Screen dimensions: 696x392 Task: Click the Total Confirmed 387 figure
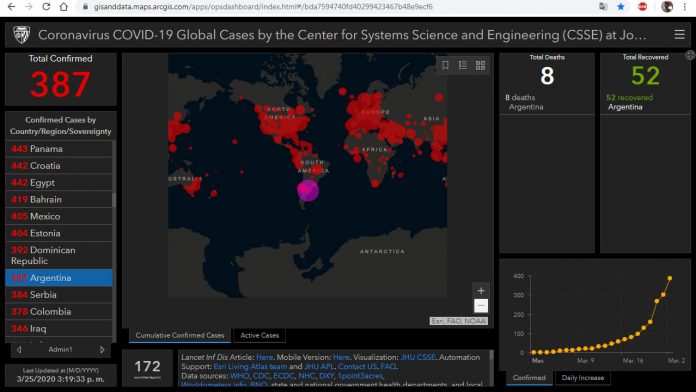pos(60,84)
